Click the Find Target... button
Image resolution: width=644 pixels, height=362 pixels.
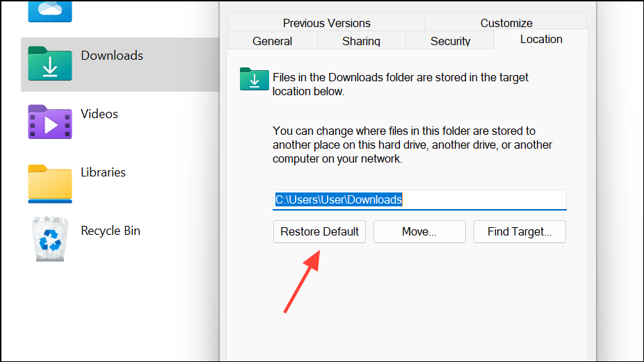pos(520,232)
